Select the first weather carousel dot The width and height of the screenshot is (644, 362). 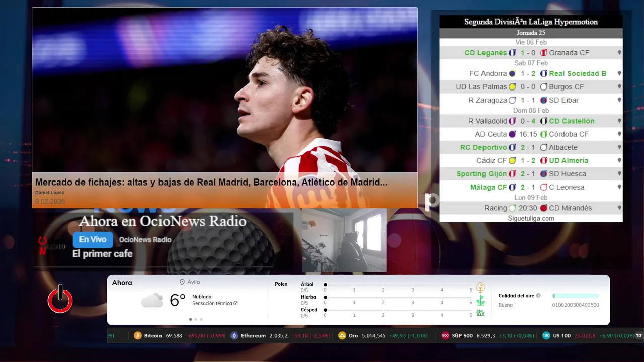(x=190, y=319)
